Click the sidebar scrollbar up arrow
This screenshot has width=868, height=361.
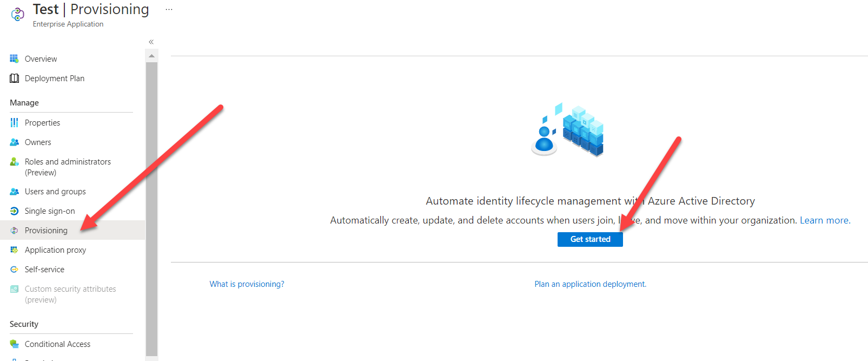pos(151,56)
